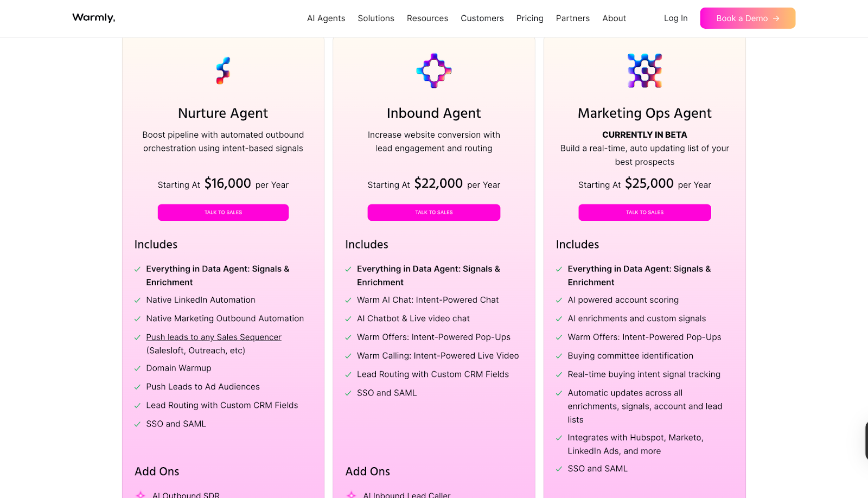Image resolution: width=868 pixels, height=498 pixels.
Task: Click Warm AI Chat: Intent-Powered Chat item
Action: click(x=428, y=300)
